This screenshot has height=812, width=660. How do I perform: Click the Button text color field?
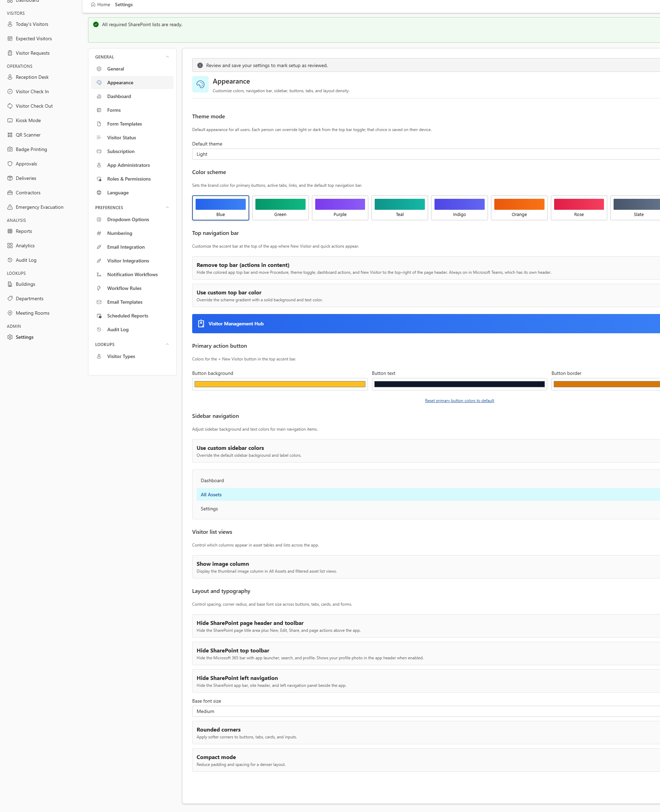coord(459,384)
